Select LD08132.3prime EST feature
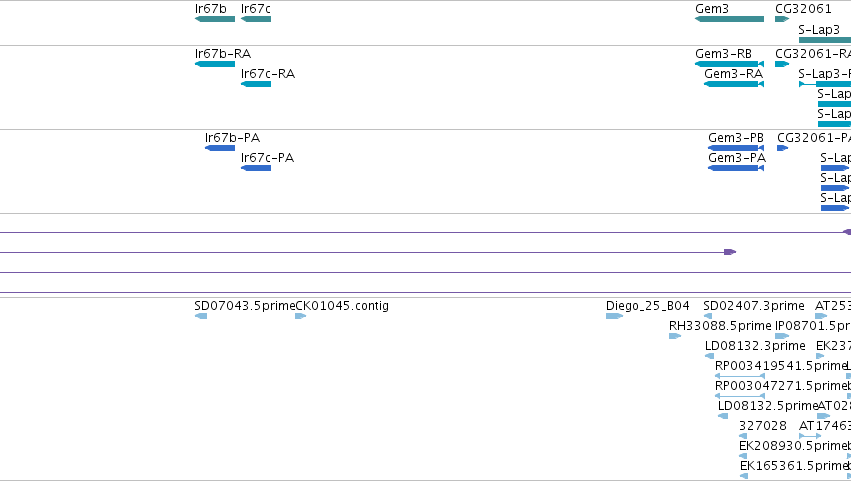The width and height of the screenshot is (851, 481). (x=709, y=356)
